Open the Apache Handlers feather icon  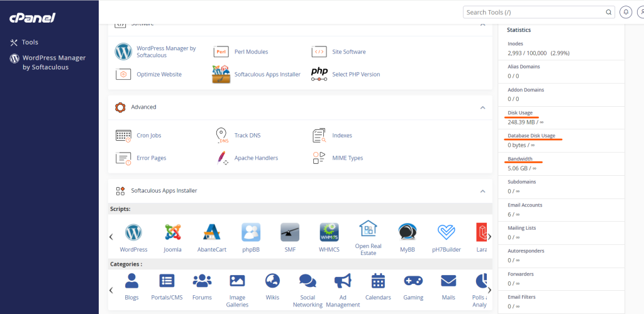click(222, 158)
